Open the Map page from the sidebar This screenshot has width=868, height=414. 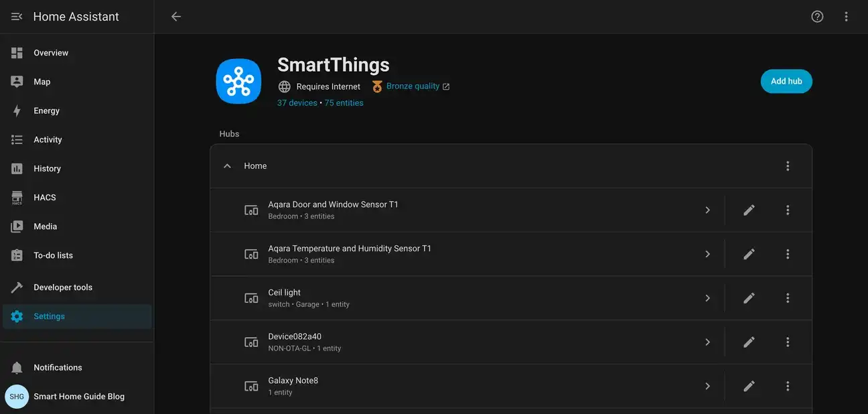pos(42,80)
